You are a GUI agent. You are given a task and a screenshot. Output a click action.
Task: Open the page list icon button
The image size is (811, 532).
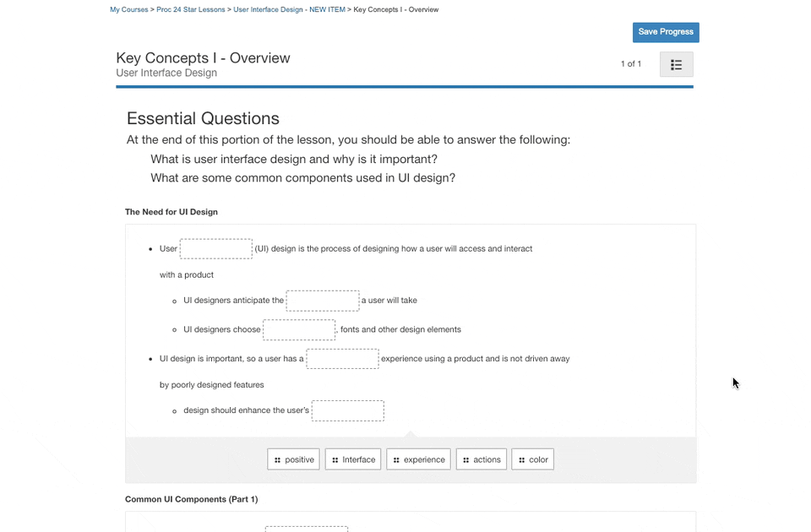click(676, 65)
